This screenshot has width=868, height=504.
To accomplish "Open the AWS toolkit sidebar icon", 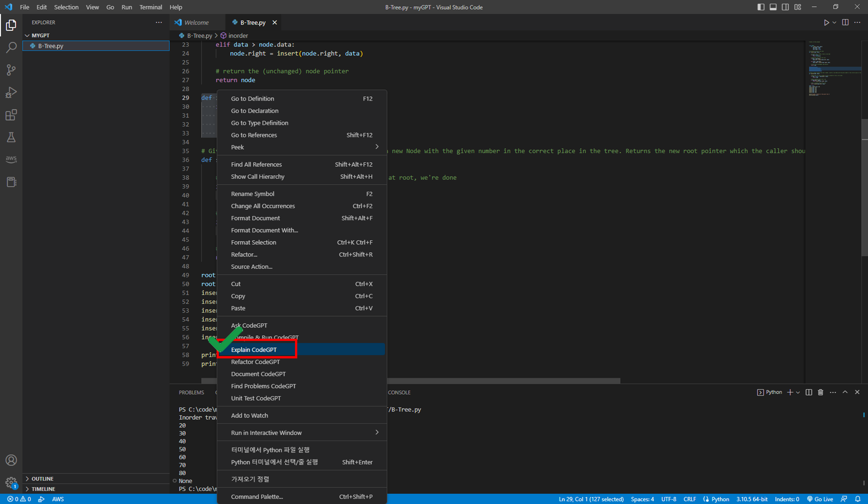I will point(11,159).
